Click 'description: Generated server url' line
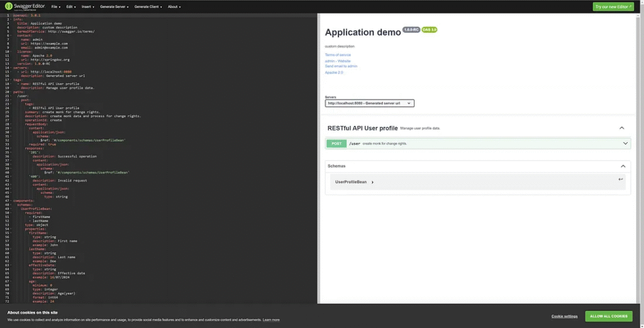 pos(53,76)
